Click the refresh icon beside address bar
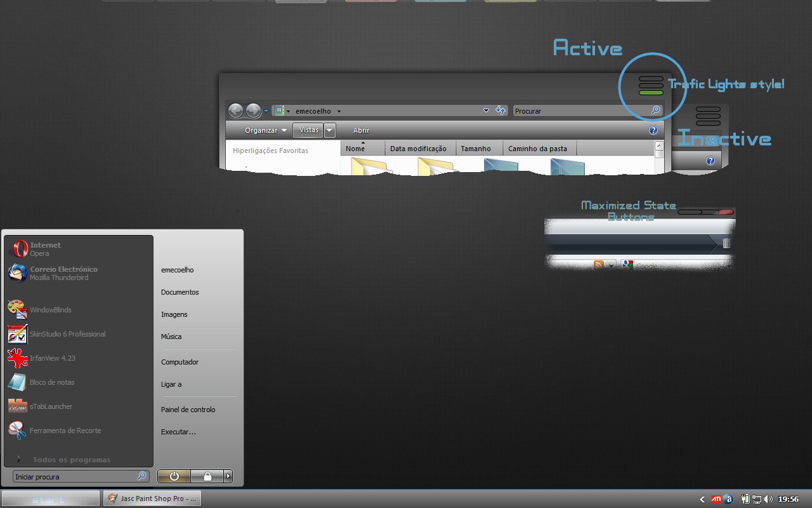812x508 pixels. [501, 110]
